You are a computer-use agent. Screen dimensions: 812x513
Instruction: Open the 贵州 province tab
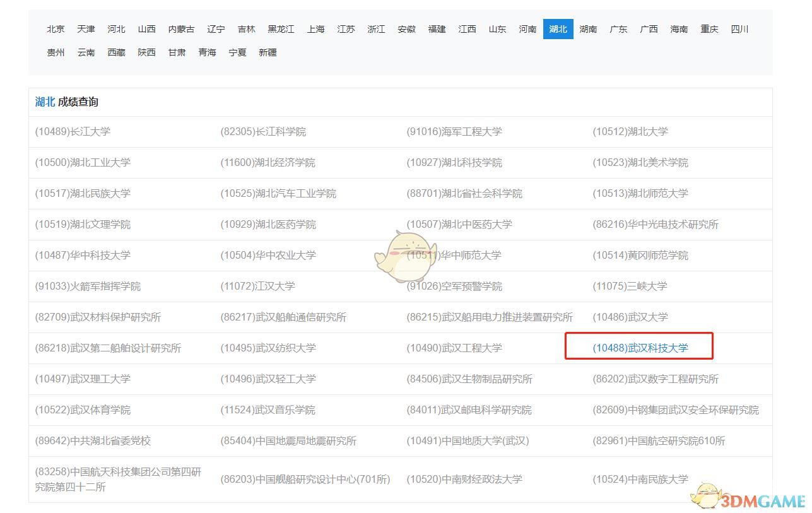click(56, 52)
